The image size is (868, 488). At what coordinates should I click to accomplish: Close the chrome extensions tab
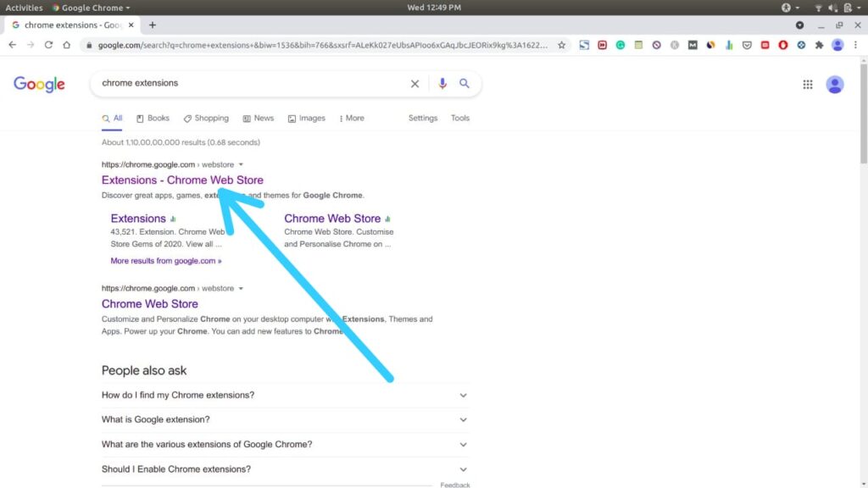click(131, 25)
